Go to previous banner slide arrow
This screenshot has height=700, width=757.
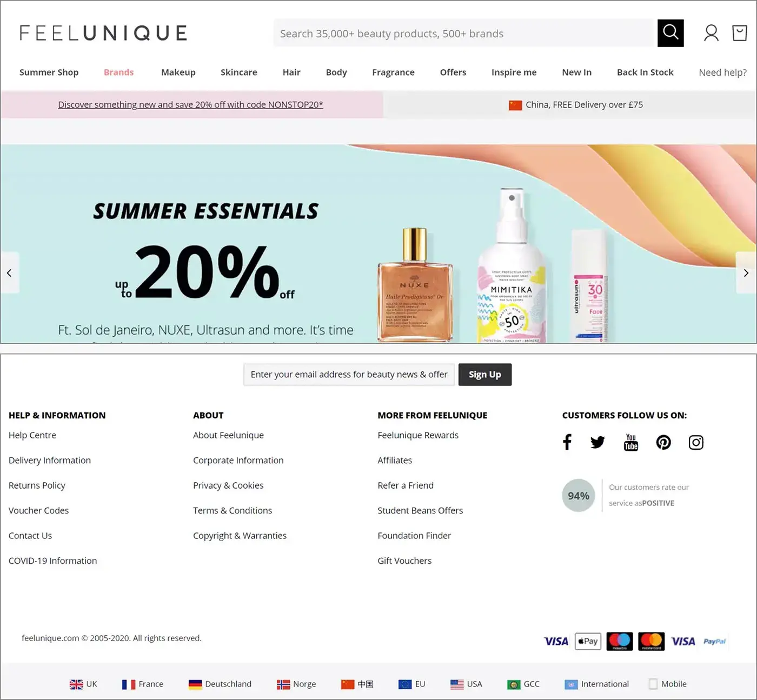(x=9, y=273)
